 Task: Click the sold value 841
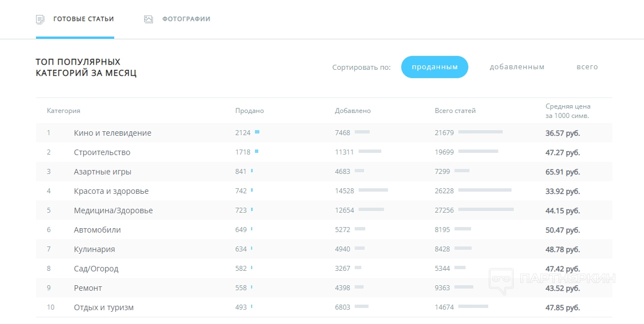(x=241, y=172)
